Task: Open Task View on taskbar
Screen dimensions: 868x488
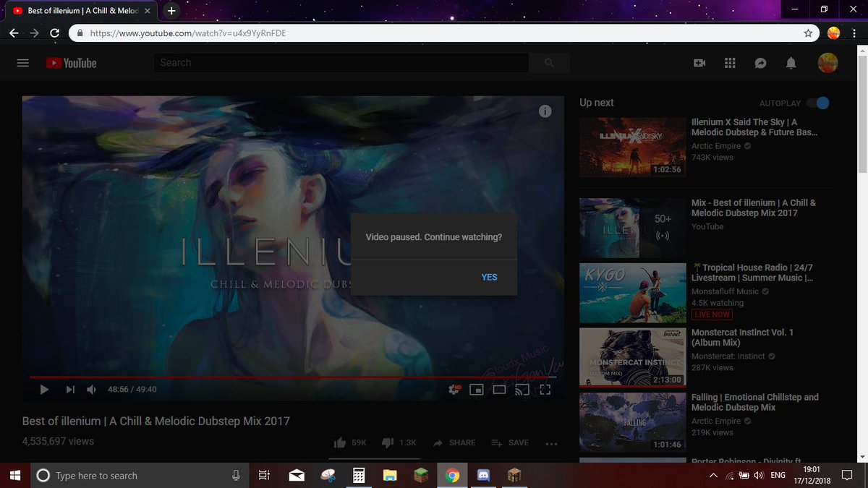Action: (264, 476)
